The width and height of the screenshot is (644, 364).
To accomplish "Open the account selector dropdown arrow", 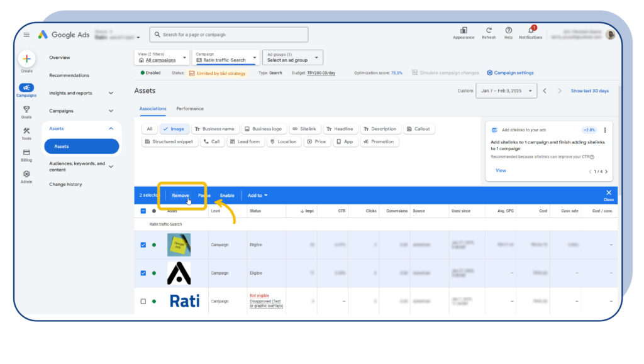I will point(138,37).
